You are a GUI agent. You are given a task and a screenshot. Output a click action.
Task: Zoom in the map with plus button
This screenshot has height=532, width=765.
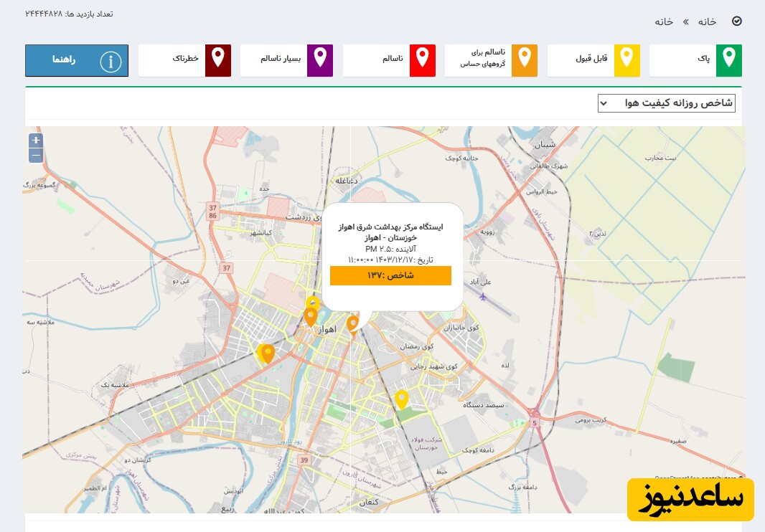pos(36,141)
